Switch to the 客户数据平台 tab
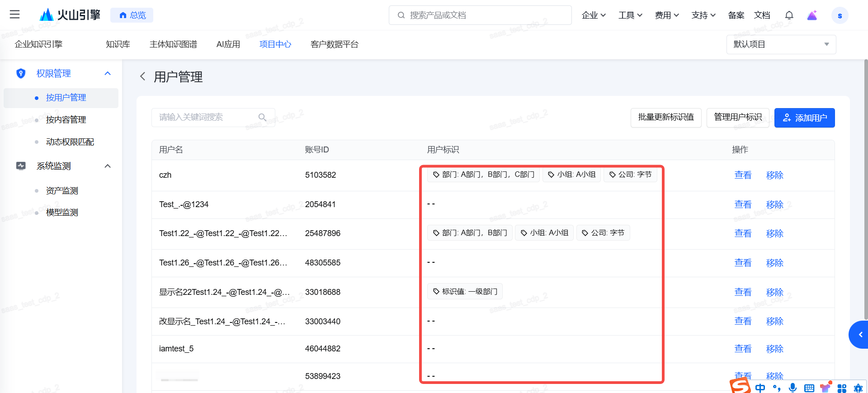 tap(334, 44)
